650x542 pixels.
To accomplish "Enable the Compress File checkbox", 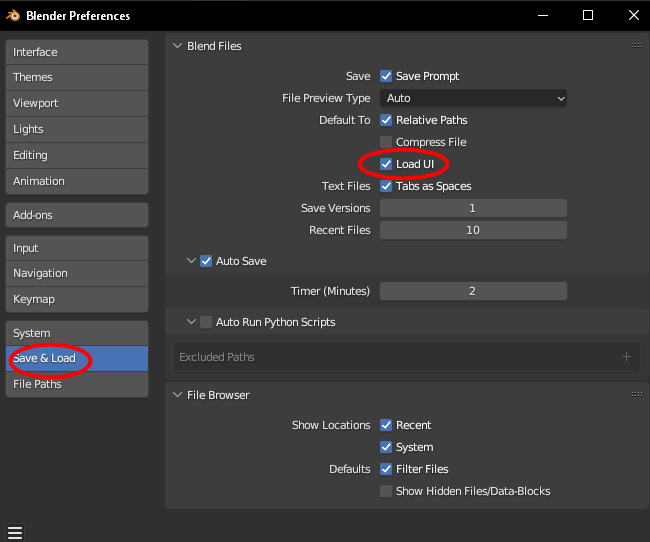I will [386, 142].
